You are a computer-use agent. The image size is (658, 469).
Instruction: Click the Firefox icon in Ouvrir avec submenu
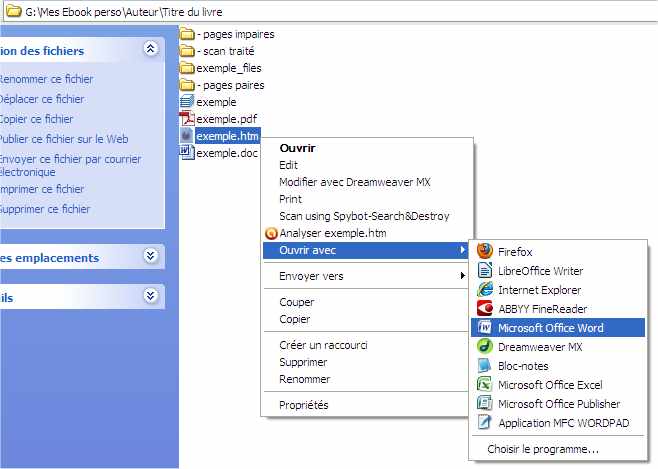(x=485, y=251)
